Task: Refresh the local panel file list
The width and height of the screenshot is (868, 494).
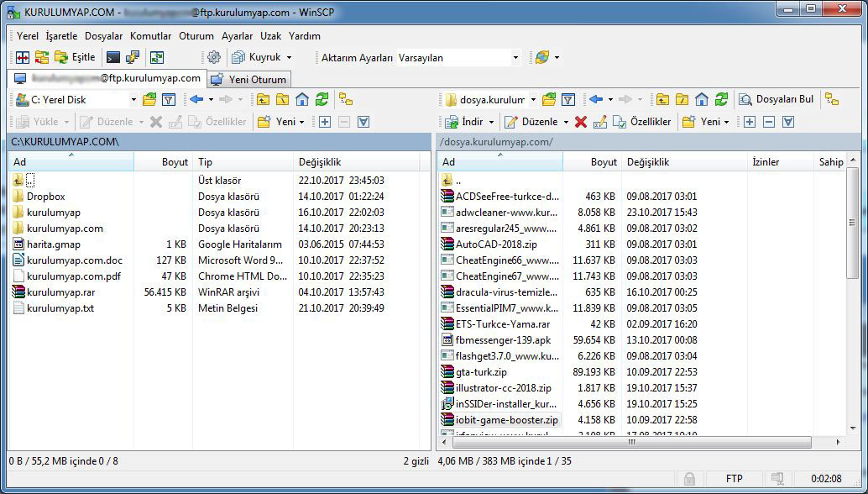Action: point(322,100)
